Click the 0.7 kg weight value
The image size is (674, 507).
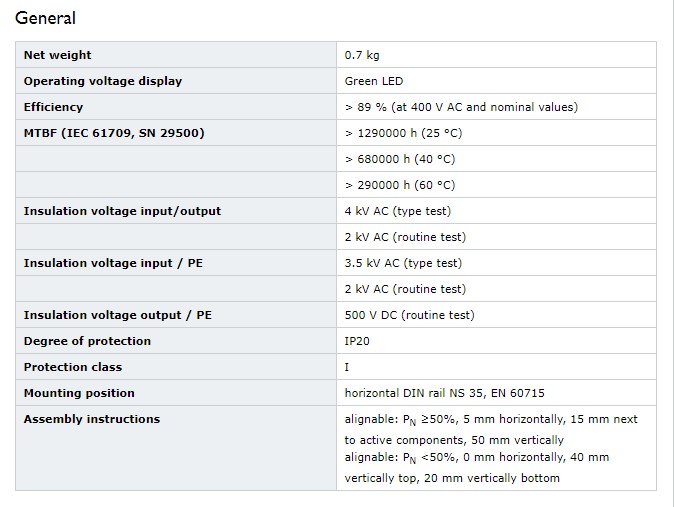click(362, 55)
